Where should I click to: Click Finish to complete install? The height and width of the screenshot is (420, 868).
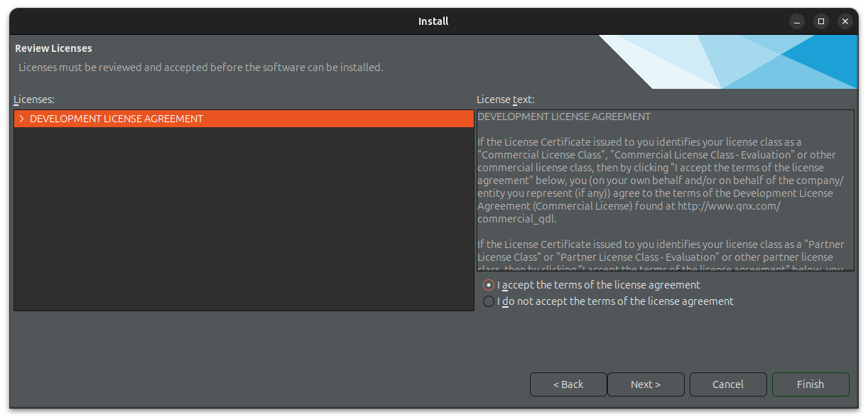810,384
